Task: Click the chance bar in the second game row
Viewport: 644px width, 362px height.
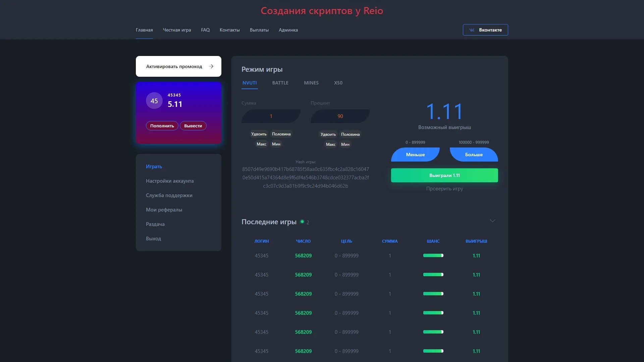Action: pyautogui.click(x=433, y=275)
